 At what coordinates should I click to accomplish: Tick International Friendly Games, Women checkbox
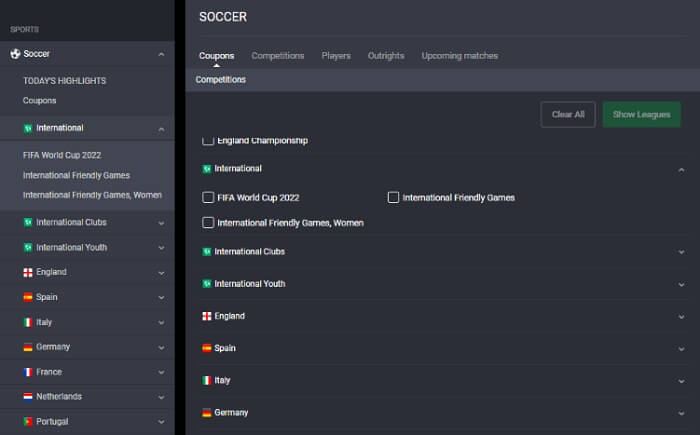click(208, 222)
